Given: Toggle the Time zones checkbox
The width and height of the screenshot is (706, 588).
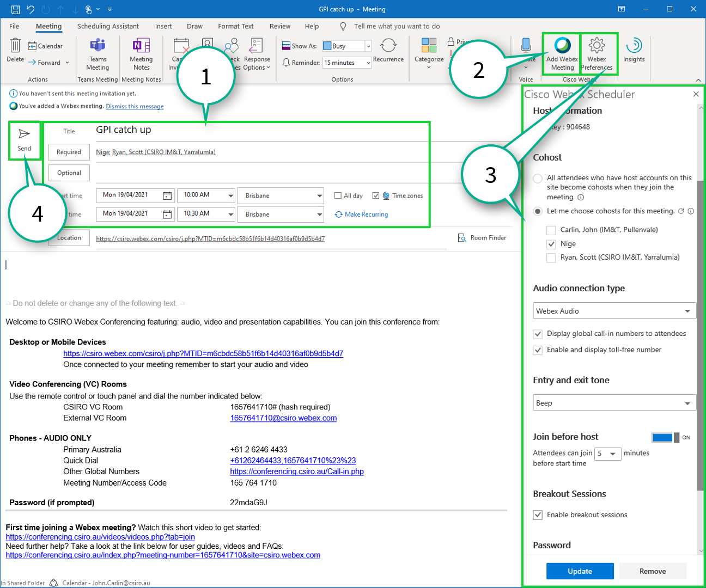Looking at the screenshot, I should tap(376, 195).
